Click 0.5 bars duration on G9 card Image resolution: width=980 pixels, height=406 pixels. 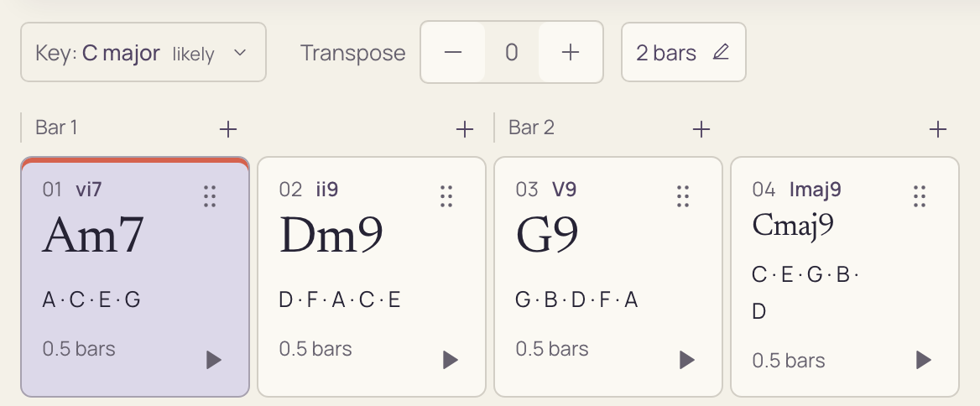552,348
